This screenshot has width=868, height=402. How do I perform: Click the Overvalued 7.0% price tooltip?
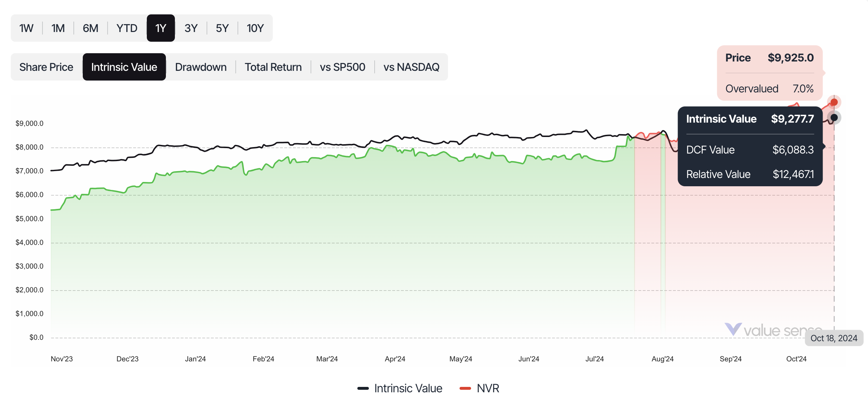point(769,88)
